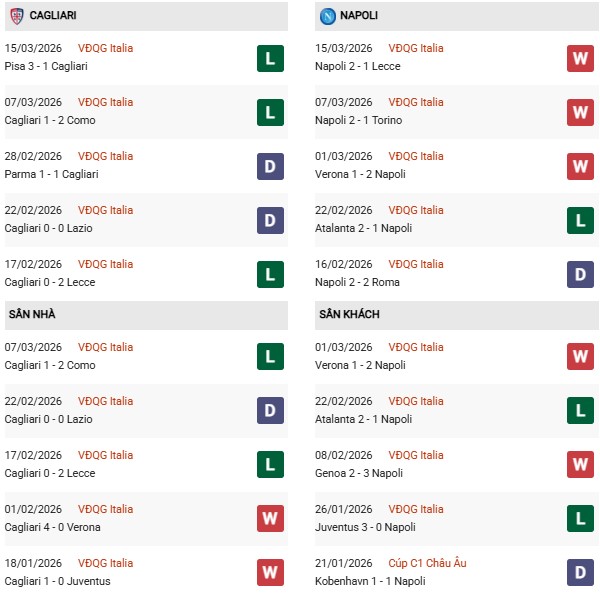Click the Napoli team logo icon

(x=328, y=16)
